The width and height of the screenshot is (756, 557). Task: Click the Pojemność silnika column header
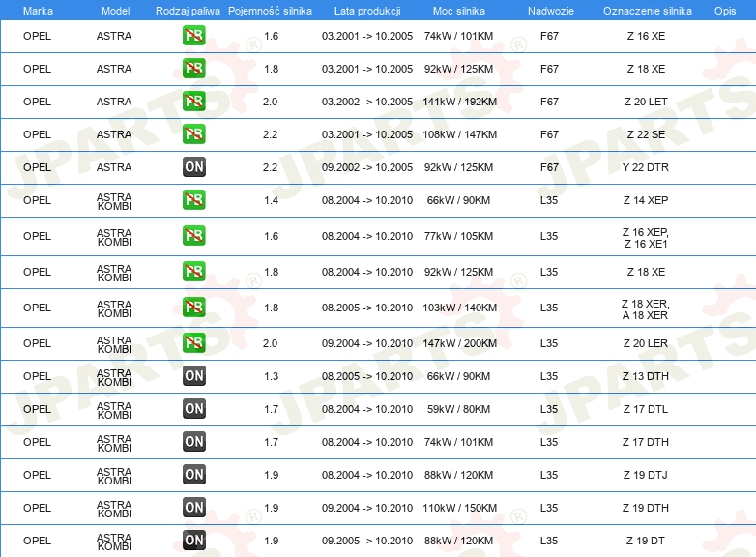tap(270, 11)
